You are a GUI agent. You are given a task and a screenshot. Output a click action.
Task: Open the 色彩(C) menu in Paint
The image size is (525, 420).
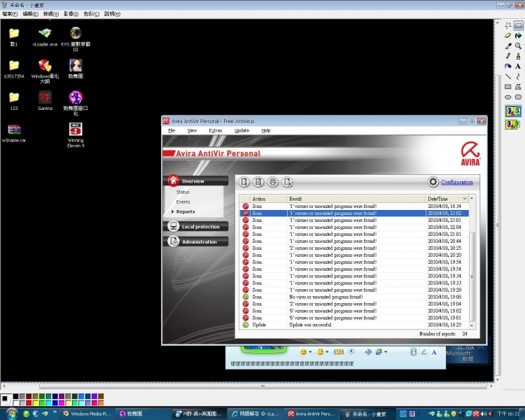tap(92, 14)
